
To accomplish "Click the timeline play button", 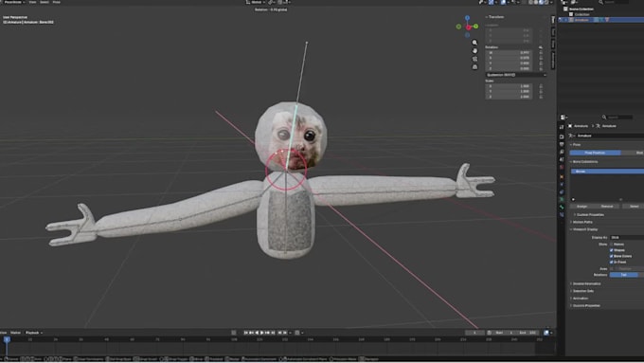I will click(x=262, y=333).
